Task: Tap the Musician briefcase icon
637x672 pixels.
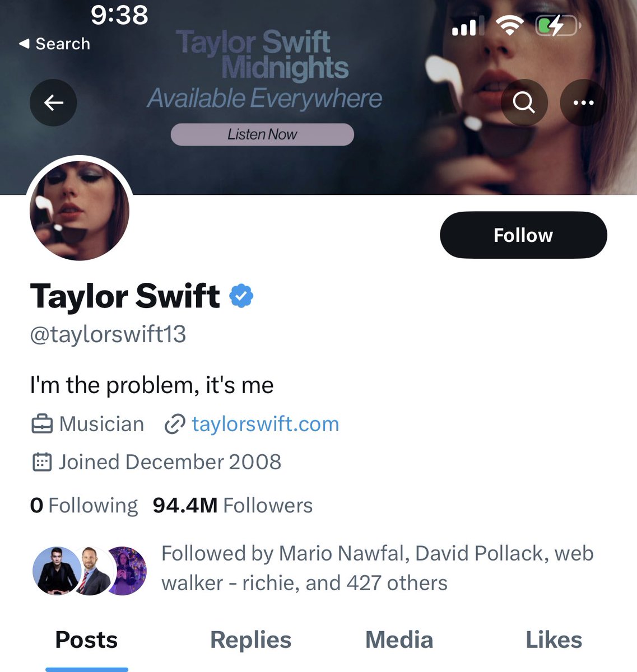Action: [x=41, y=424]
